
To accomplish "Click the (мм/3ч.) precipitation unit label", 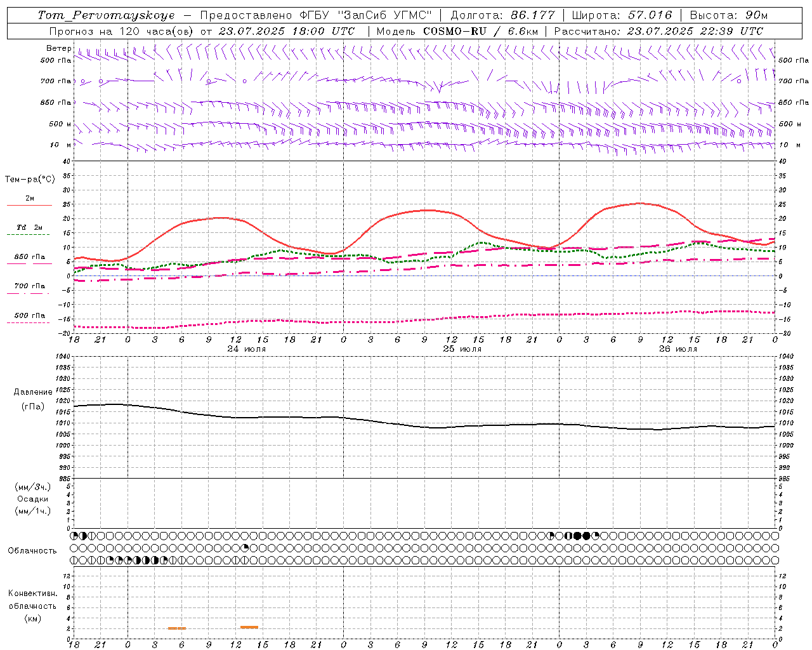I will click(x=33, y=487).
